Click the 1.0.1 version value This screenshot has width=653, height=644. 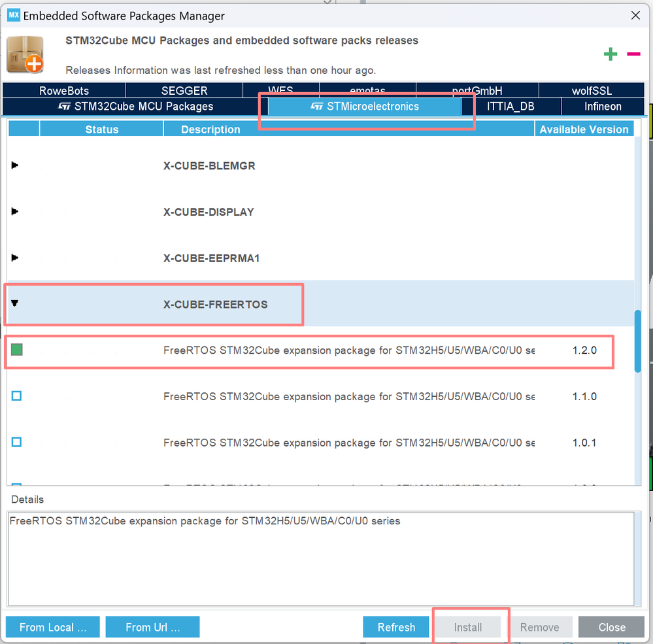584,443
